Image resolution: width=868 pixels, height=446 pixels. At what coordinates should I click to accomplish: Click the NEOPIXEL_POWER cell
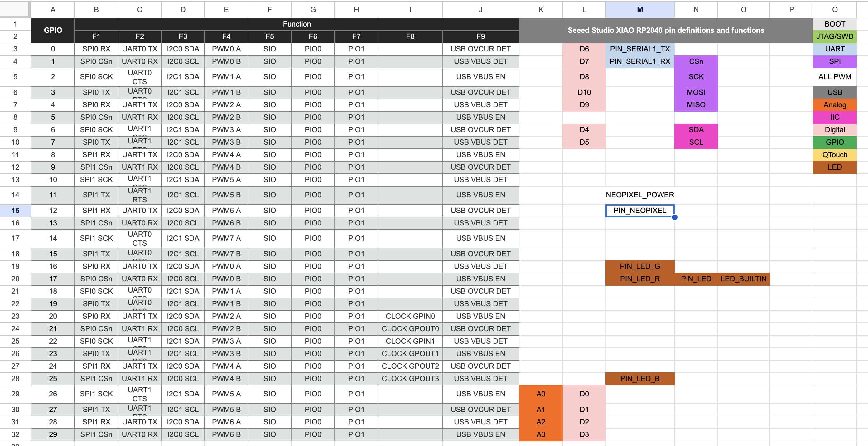pyautogui.click(x=639, y=195)
